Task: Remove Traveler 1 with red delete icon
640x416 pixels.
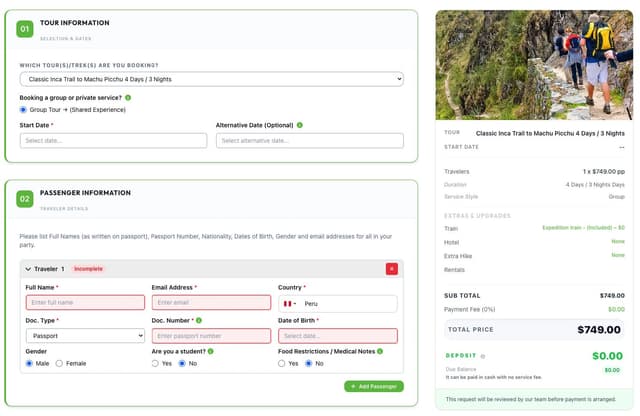Action: click(x=391, y=269)
